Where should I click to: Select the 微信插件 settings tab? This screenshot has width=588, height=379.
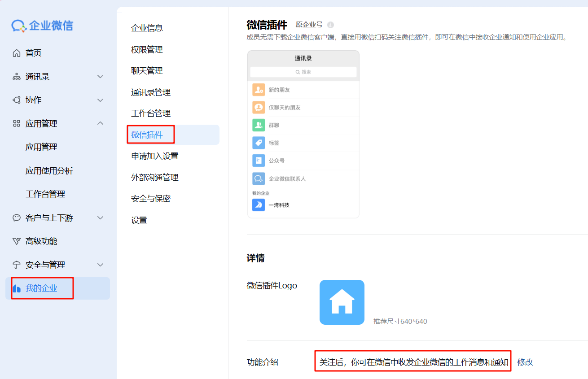click(172, 135)
